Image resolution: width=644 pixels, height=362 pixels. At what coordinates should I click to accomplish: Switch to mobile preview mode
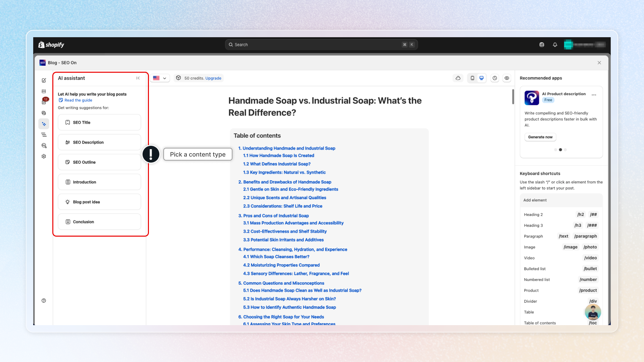point(472,78)
